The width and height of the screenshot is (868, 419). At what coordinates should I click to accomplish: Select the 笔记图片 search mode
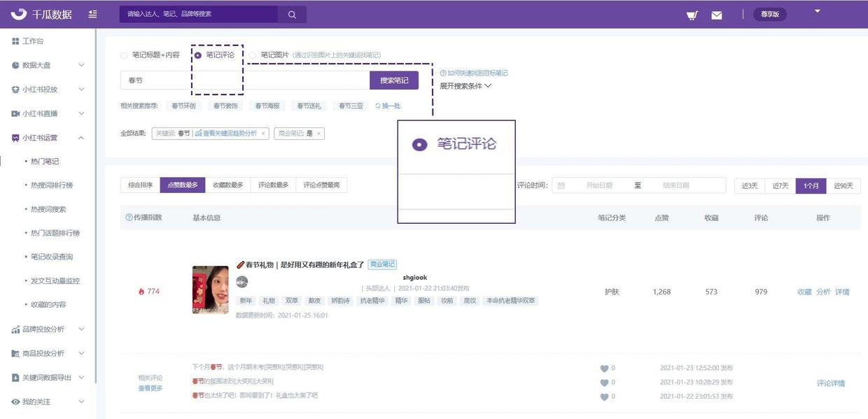pyautogui.click(x=252, y=54)
